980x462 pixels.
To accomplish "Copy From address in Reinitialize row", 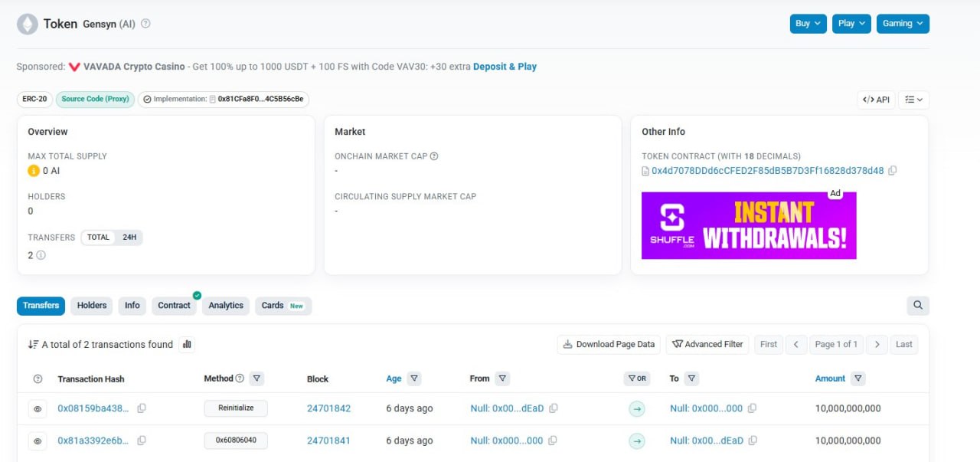I will coord(554,408).
